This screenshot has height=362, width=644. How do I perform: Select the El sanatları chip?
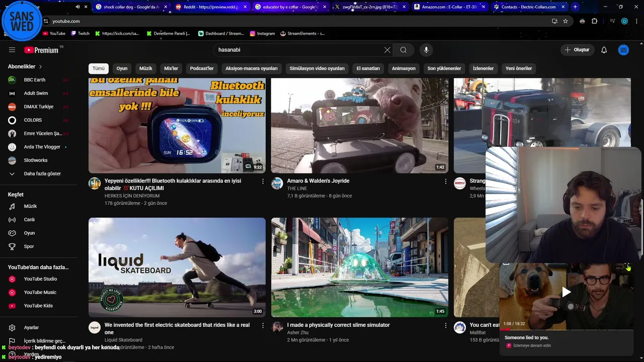(x=368, y=68)
